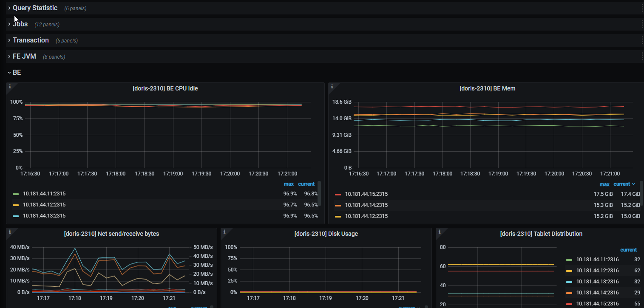Open drag handle of FE JVM row
The width and height of the screenshot is (644, 308).
point(642,57)
